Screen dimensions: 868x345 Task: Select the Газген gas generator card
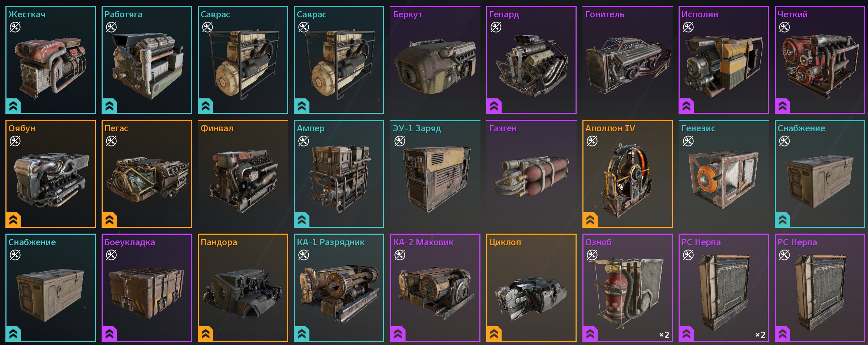point(531,174)
